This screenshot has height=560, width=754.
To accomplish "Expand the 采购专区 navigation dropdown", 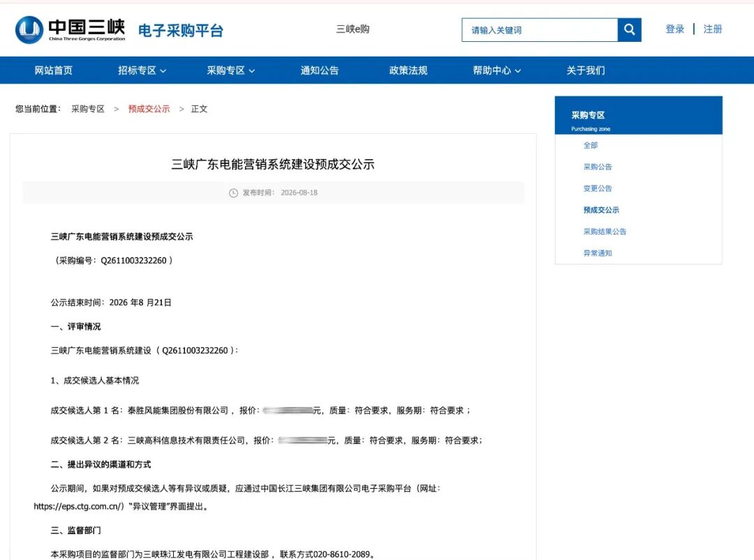I will click(x=231, y=71).
